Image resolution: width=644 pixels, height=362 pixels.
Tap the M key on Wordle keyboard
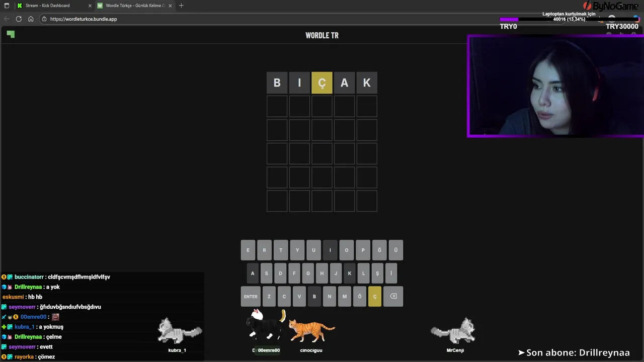click(344, 296)
